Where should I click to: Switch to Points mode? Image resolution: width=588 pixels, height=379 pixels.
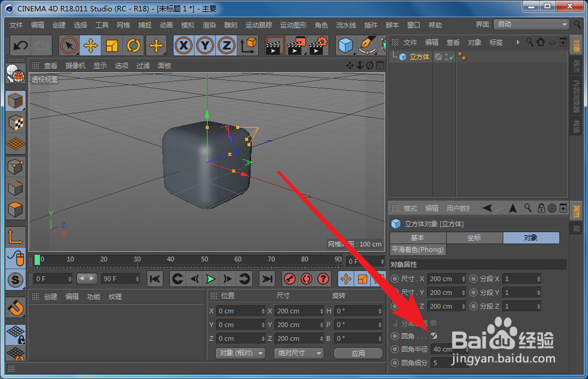tap(16, 167)
